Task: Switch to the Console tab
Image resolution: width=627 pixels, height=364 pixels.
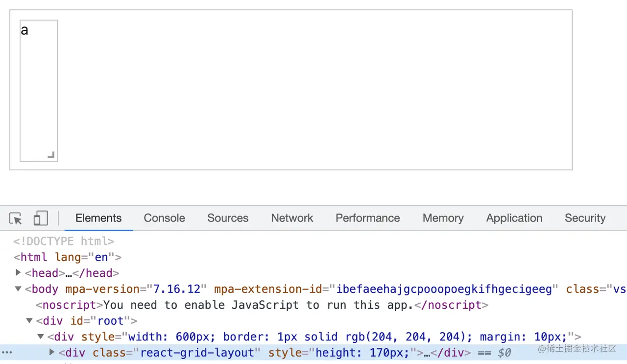Action: [x=164, y=218]
